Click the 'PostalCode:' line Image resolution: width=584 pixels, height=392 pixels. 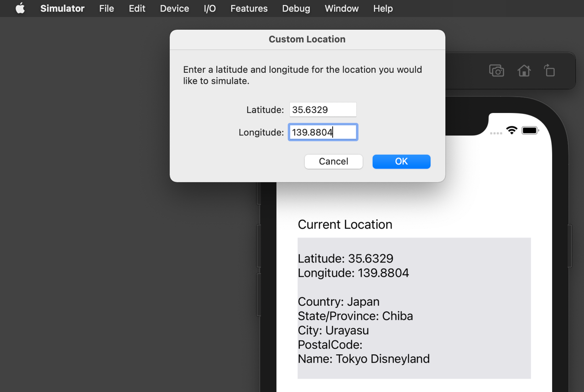330,345
